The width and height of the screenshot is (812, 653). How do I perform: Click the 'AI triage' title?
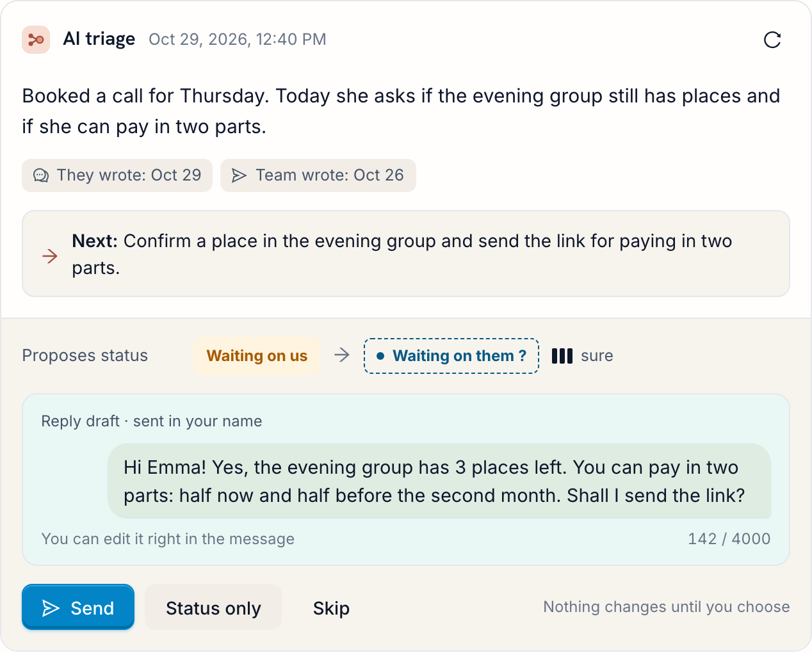tap(99, 39)
